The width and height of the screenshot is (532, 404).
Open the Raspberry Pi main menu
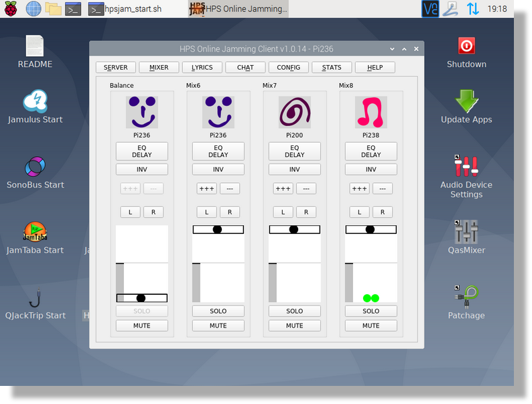11,9
